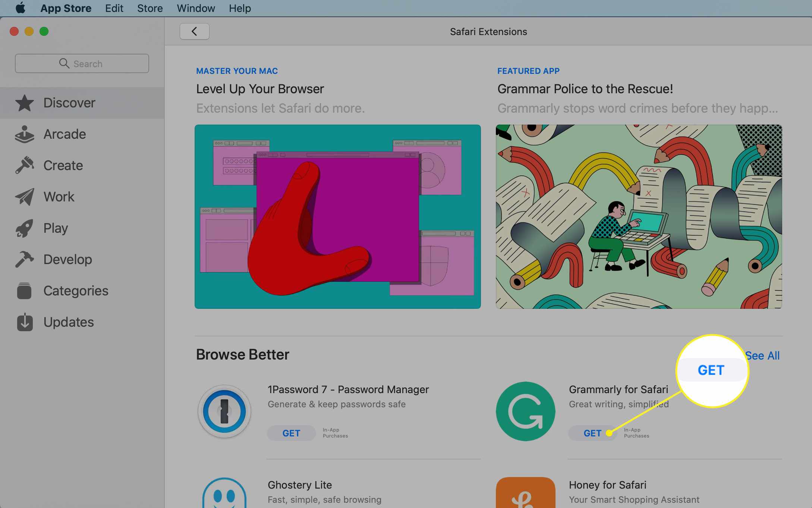
Task: Open Ghostery Lite app title
Action: (300, 485)
